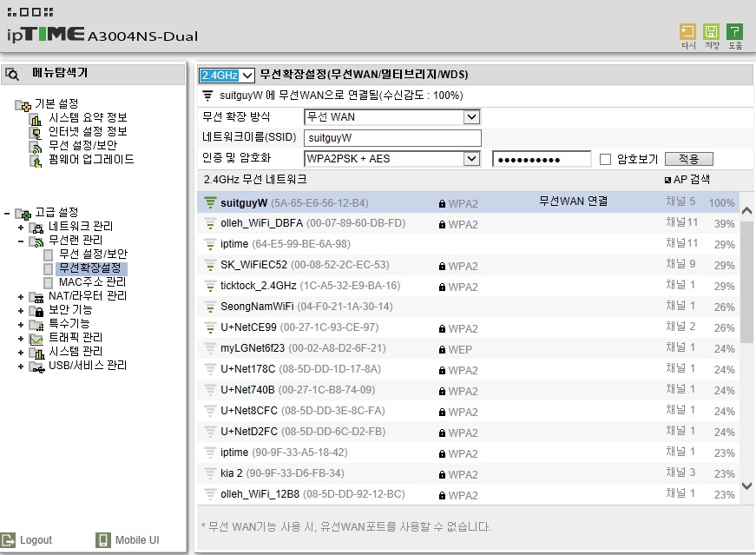Select the SeongNamWiFi network
The width and height of the screenshot is (756, 555).
(468, 307)
